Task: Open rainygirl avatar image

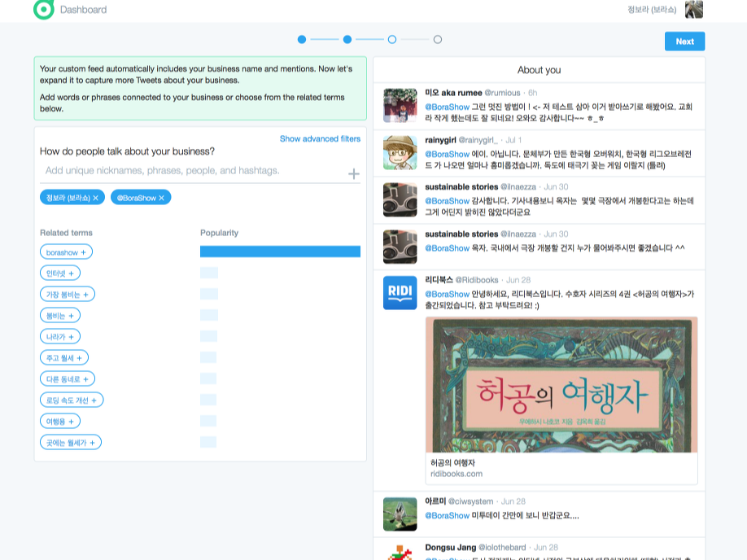Action: pos(400,152)
